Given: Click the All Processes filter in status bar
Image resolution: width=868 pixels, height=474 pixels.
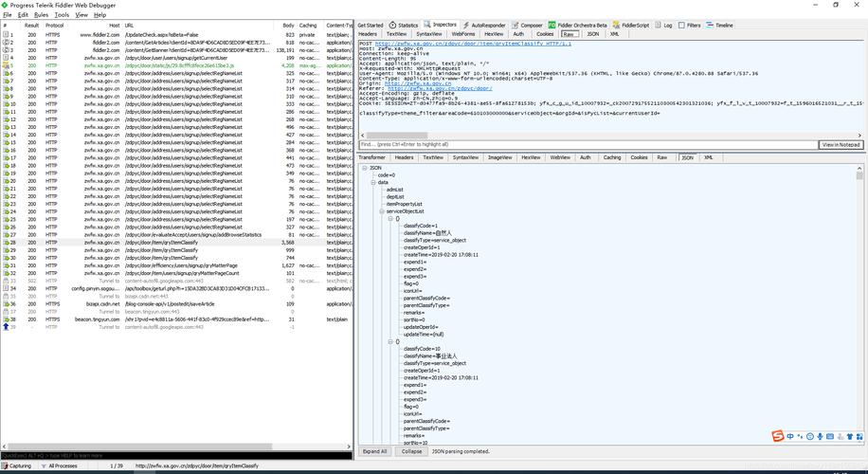Looking at the screenshot, I should 61,465.
